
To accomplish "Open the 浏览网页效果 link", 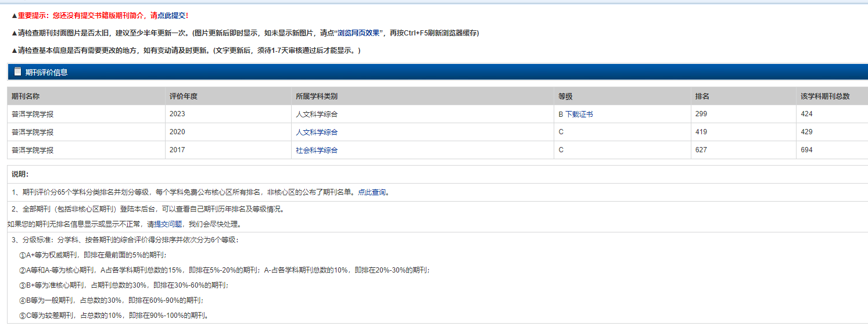I will (x=359, y=33).
